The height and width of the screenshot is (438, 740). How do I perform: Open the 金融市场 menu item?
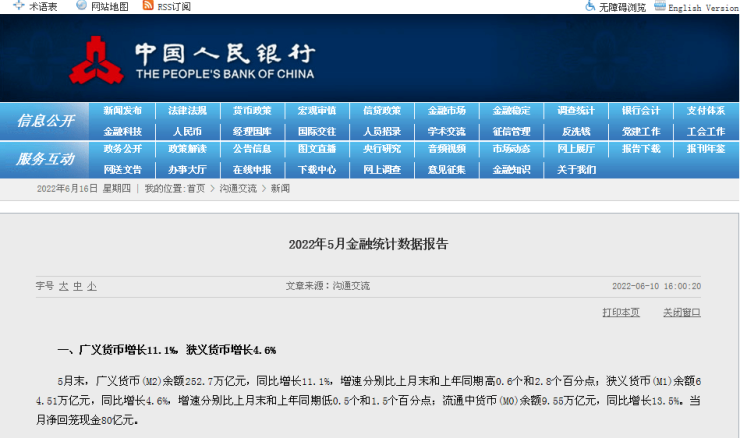tap(446, 110)
